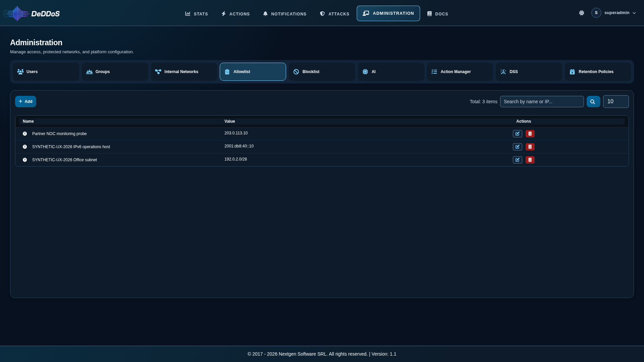Click the Value column header
The width and height of the screenshot is (644, 362).
(230, 121)
